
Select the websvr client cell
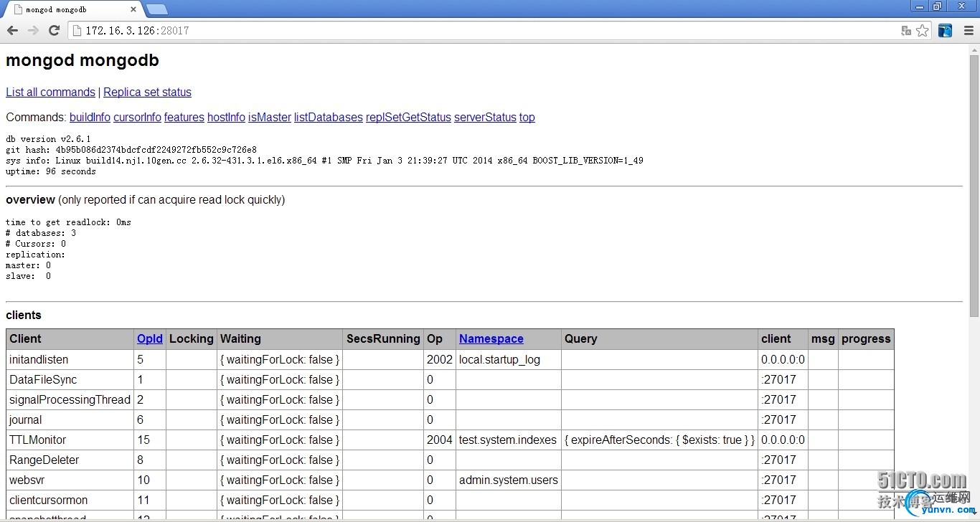(x=70, y=480)
